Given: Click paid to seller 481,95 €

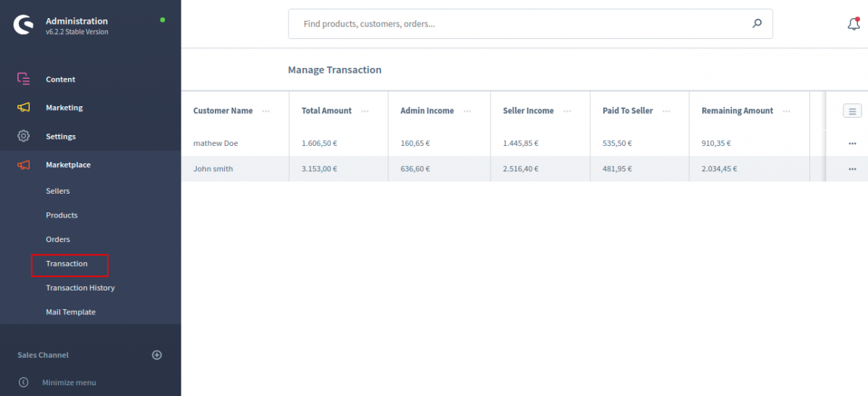Looking at the screenshot, I should [x=617, y=168].
